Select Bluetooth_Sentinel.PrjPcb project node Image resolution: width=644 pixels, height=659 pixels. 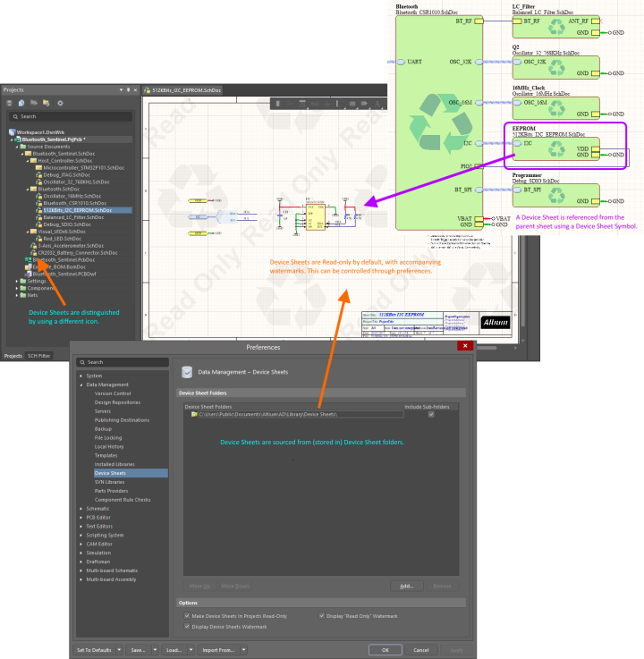54,139
